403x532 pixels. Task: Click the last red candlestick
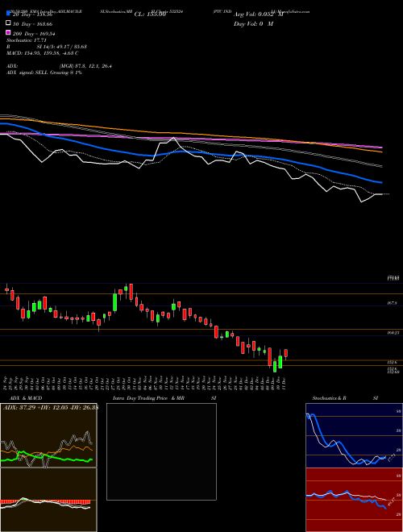tap(286, 353)
